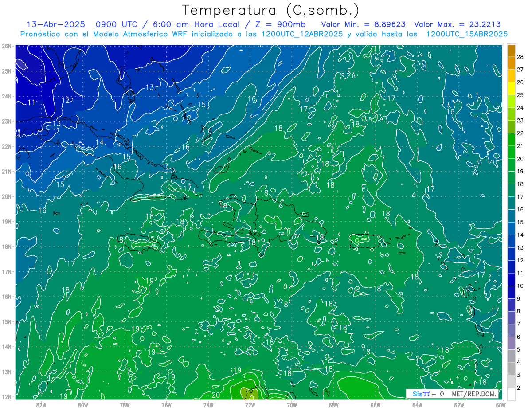
Task: Click the color bar label "5"
Action: [x=519, y=349]
